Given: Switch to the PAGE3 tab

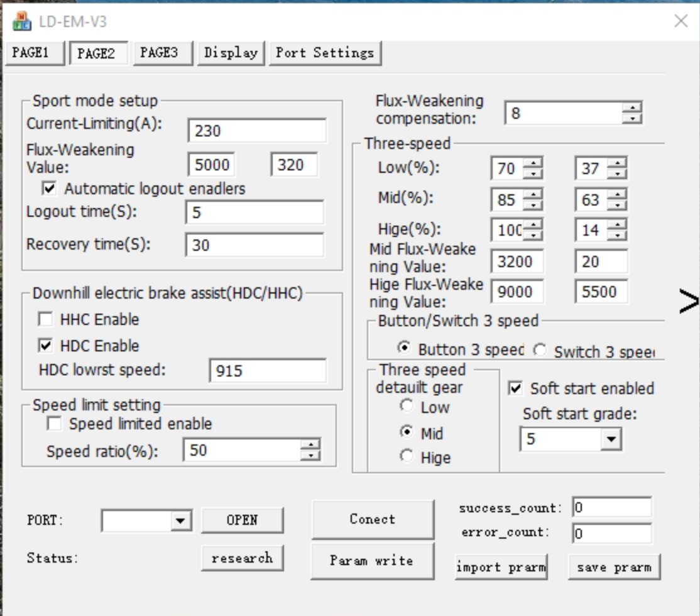Looking at the screenshot, I should (x=159, y=53).
